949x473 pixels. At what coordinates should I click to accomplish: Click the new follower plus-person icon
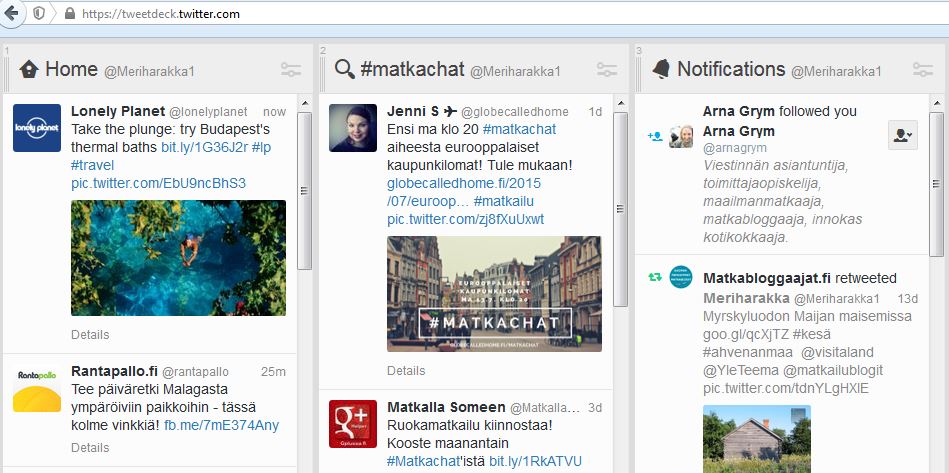click(x=655, y=136)
